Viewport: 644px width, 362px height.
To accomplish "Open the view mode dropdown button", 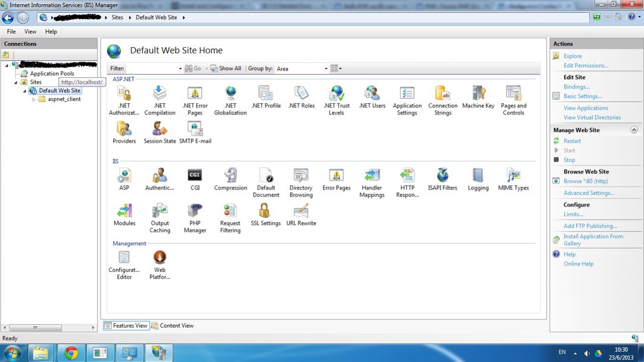I will [x=336, y=68].
